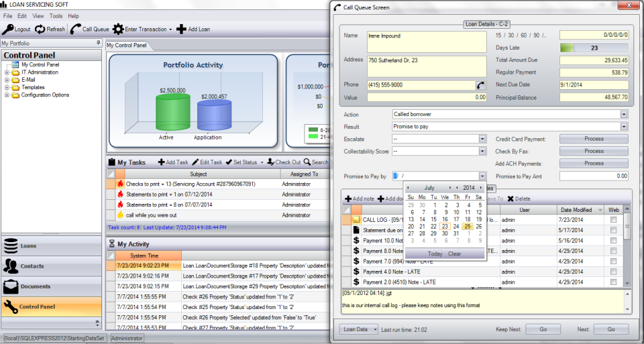This screenshot has height=344, width=644.
Task: Open Promise to Pay by date dropdown
Action: (x=482, y=176)
